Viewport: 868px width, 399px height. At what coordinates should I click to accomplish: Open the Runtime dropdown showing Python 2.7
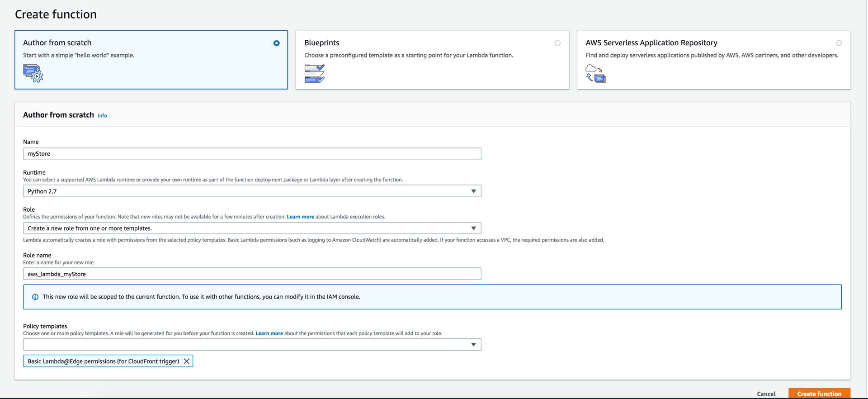252,191
